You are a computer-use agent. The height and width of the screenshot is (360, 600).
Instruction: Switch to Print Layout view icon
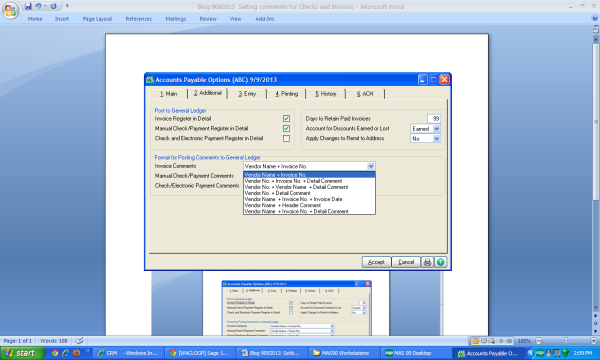[475, 341]
